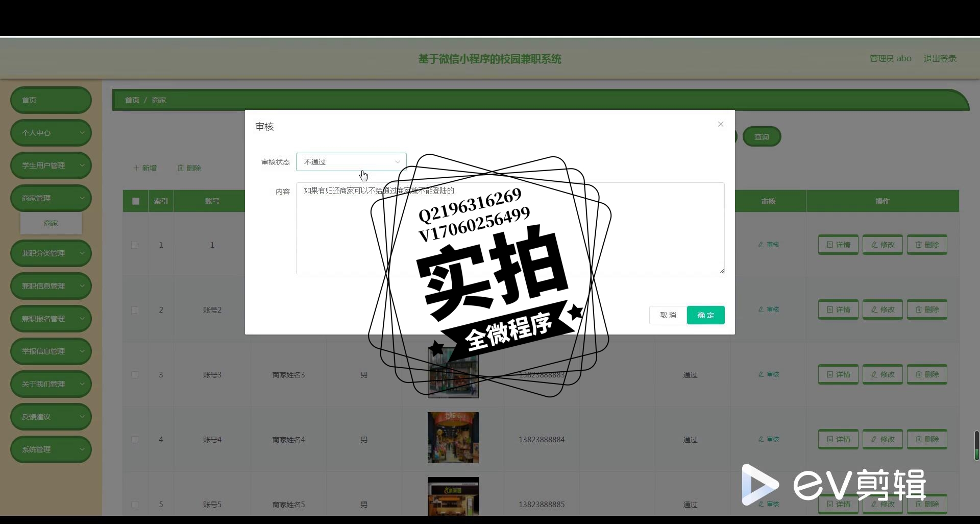
Task: Click the 退出登录 link
Action: (940, 59)
